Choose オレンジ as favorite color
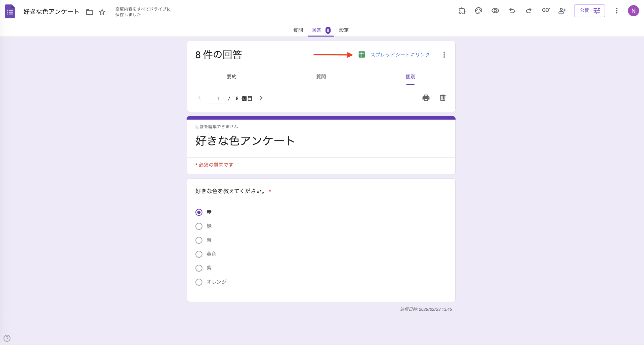644x345 pixels. tap(199, 282)
